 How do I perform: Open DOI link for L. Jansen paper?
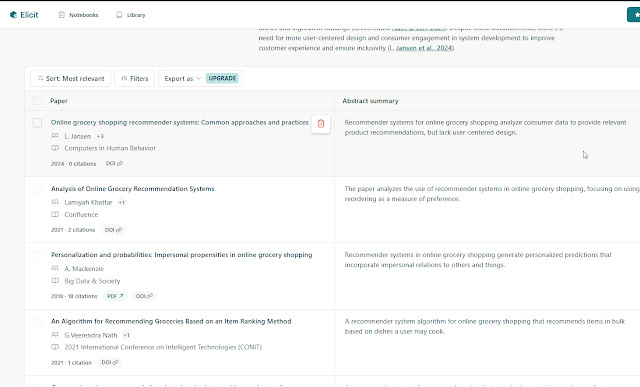tap(114, 164)
